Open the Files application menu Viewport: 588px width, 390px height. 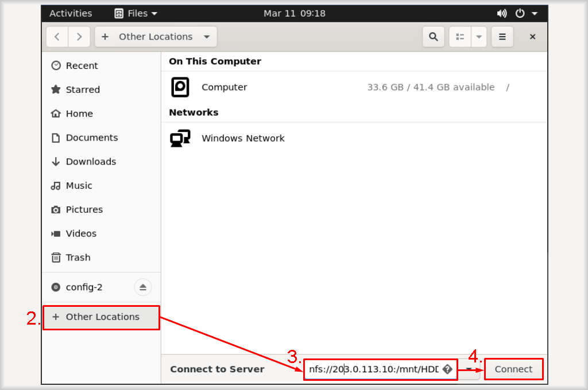click(x=136, y=14)
